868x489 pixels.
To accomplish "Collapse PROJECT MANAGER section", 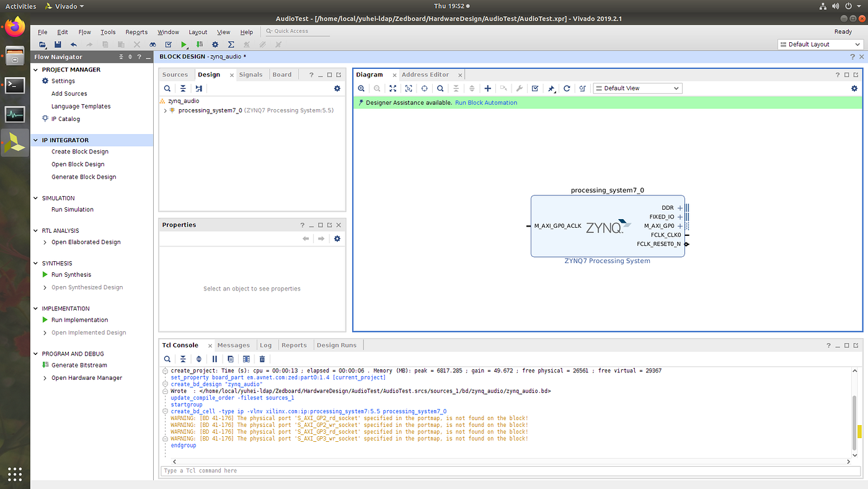I will [x=35, y=70].
